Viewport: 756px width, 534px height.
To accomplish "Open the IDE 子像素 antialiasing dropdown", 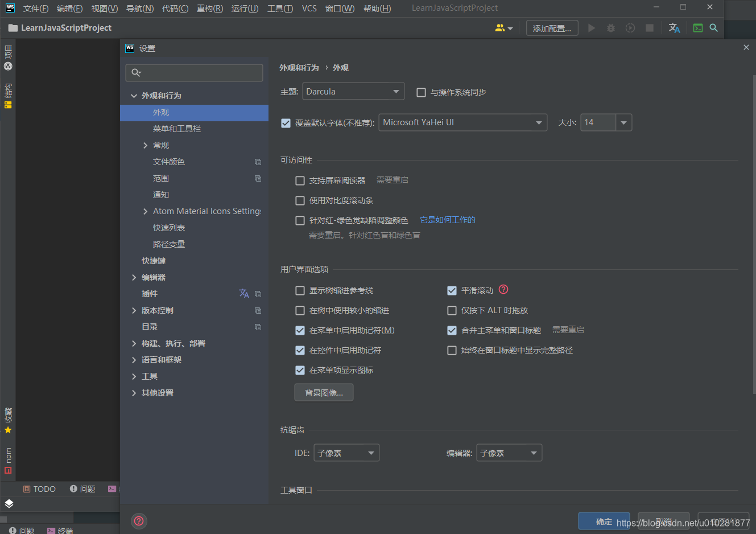I will click(346, 453).
